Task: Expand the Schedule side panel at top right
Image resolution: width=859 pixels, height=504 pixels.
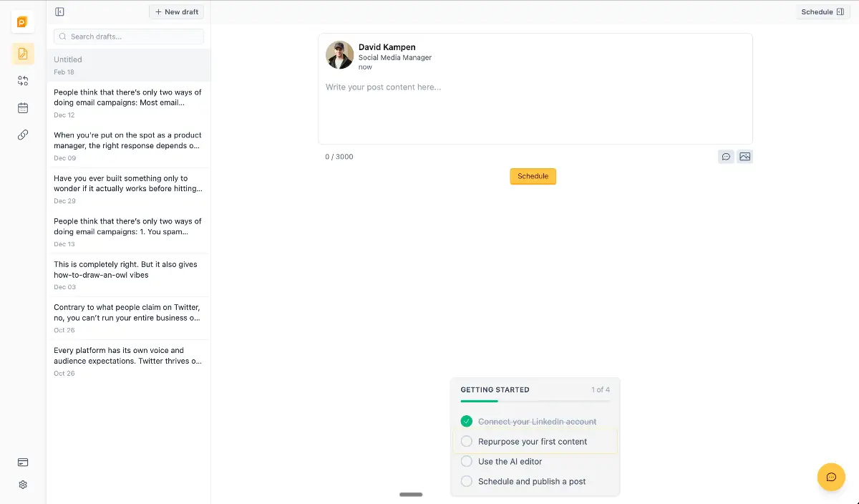Action: (x=822, y=12)
